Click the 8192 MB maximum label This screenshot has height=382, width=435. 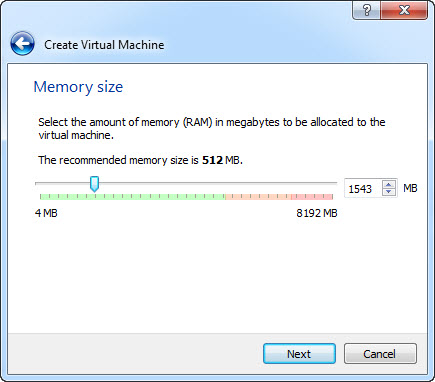pos(317,213)
